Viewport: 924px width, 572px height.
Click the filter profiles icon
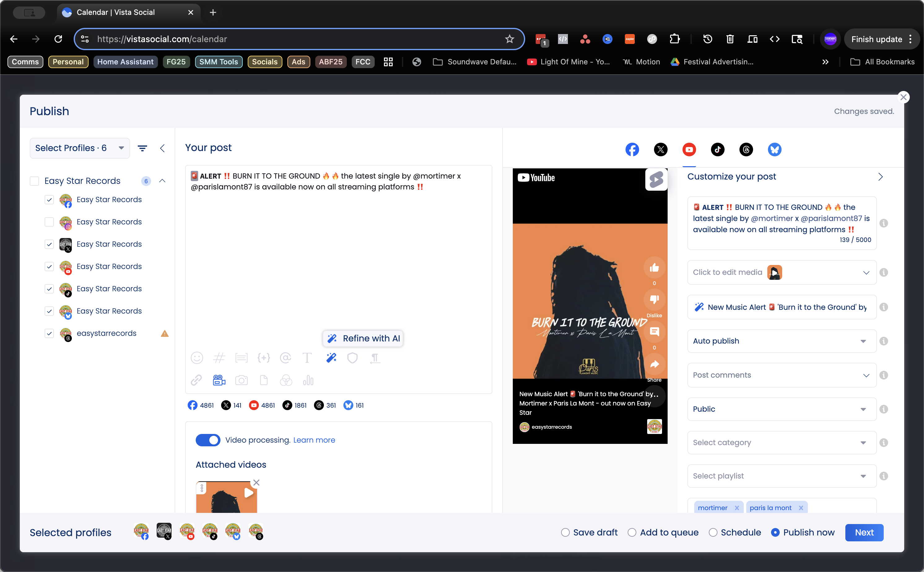pos(142,148)
